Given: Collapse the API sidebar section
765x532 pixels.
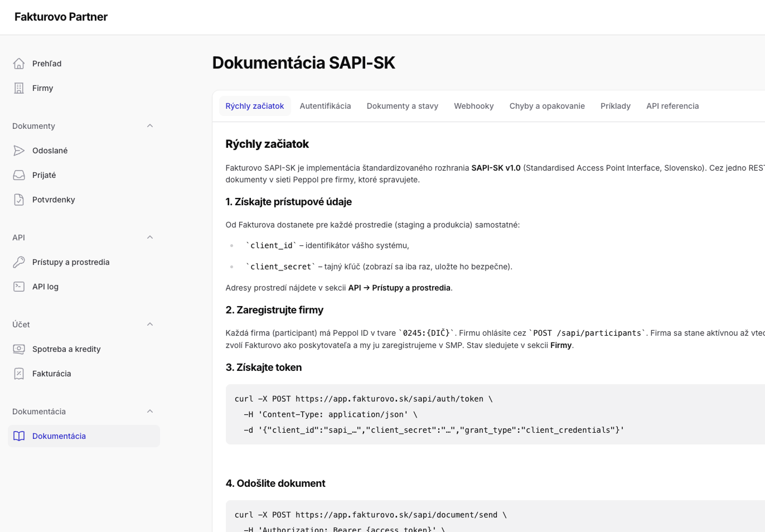Looking at the screenshot, I should coord(150,238).
